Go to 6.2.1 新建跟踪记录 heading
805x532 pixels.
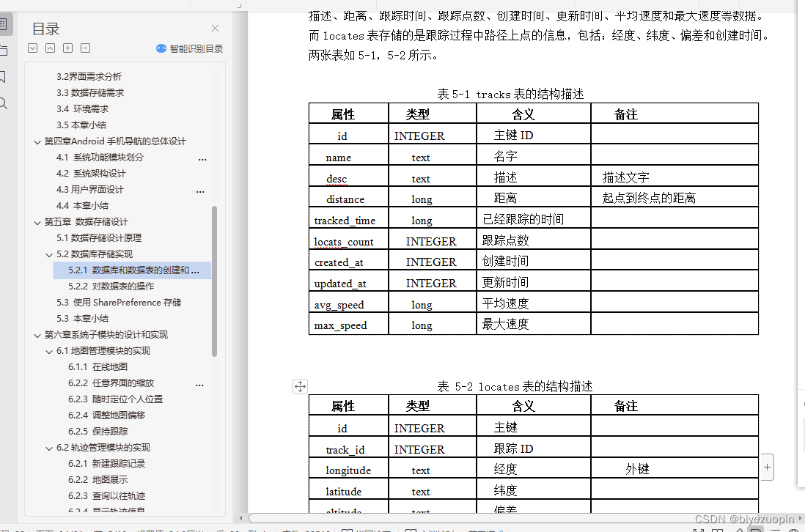coord(107,464)
